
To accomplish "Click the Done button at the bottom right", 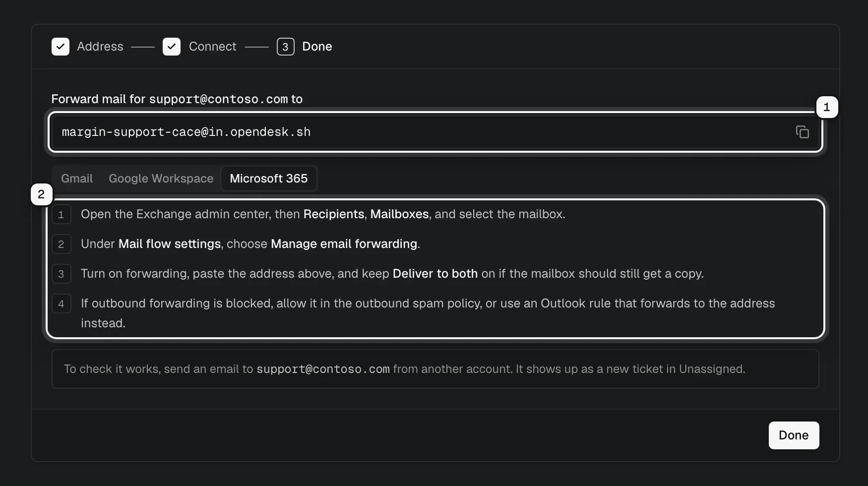I will coord(794,435).
